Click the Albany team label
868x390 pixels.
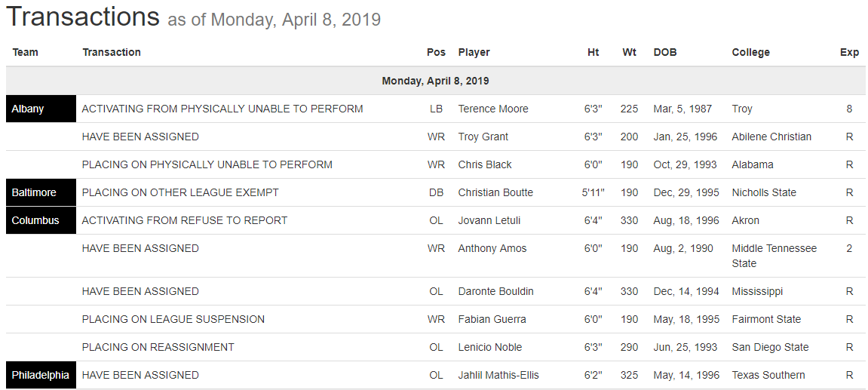(x=28, y=109)
